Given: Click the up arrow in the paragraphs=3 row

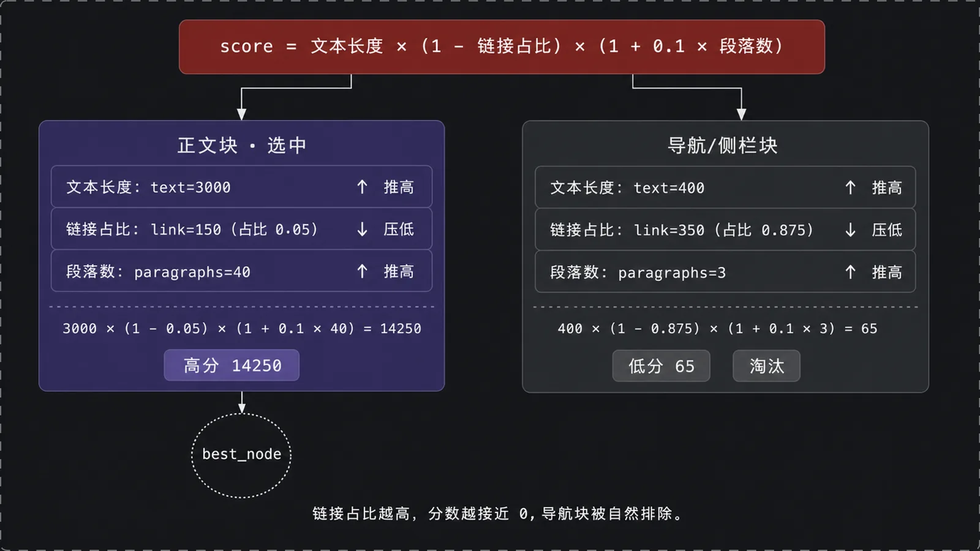Looking at the screenshot, I should click(x=850, y=272).
